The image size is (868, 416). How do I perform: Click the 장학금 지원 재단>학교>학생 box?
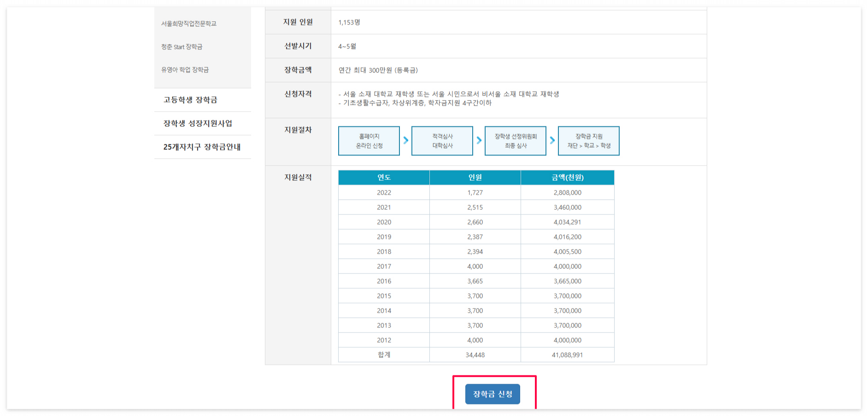click(589, 141)
